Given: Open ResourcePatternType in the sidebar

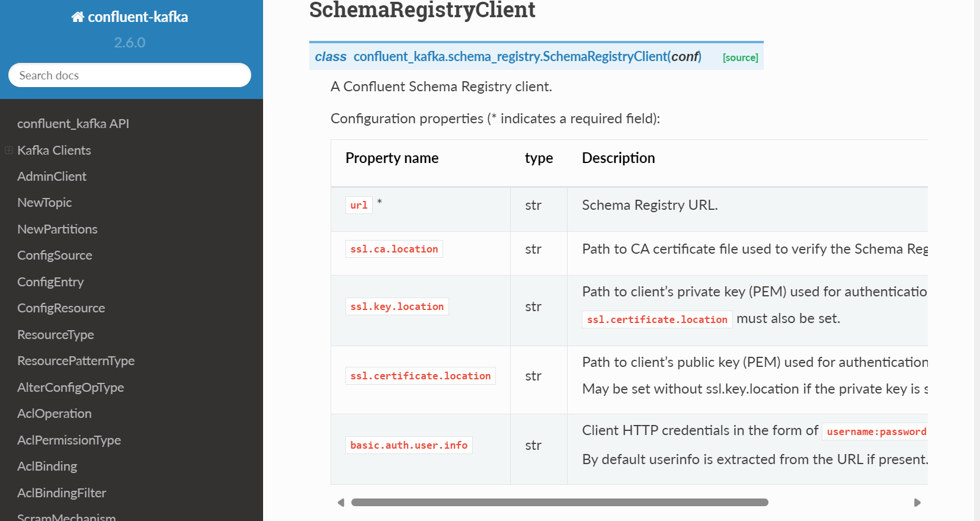Looking at the screenshot, I should coord(76,361).
